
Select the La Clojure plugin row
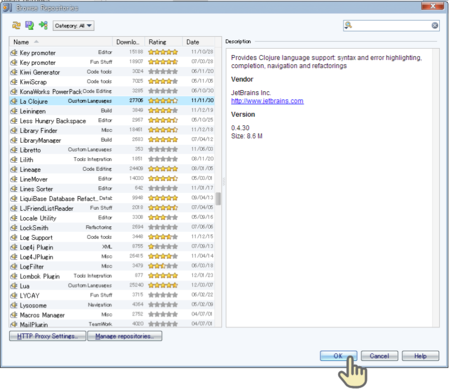(112, 101)
